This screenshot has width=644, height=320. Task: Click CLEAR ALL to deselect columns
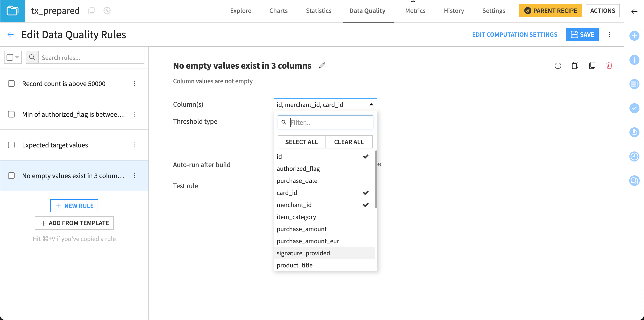[349, 142]
